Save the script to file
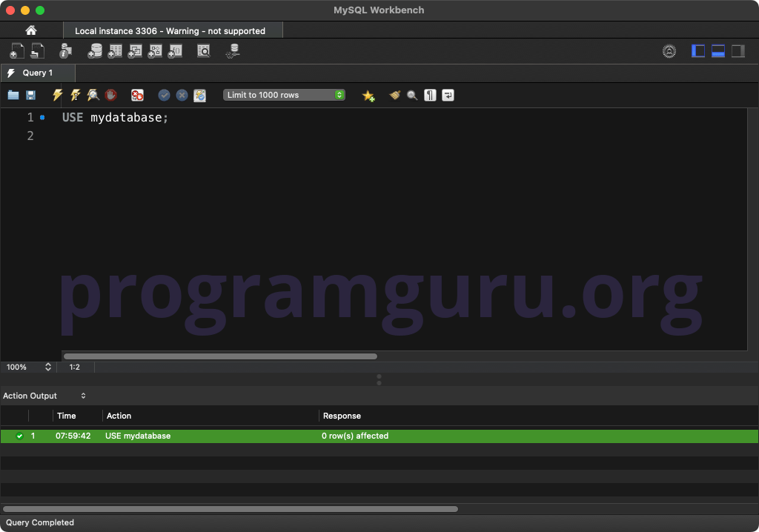Viewport: 759px width, 532px height. click(30, 95)
